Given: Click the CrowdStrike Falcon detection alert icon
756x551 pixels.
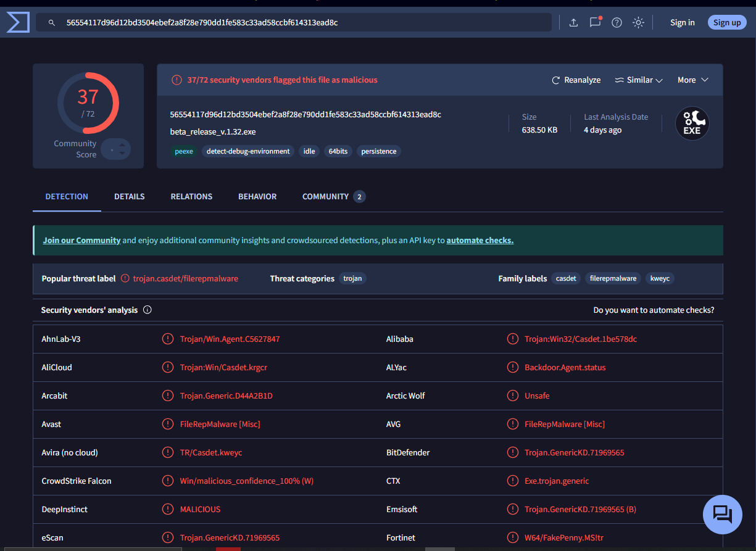Looking at the screenshot, I should [x=167, y=481].
